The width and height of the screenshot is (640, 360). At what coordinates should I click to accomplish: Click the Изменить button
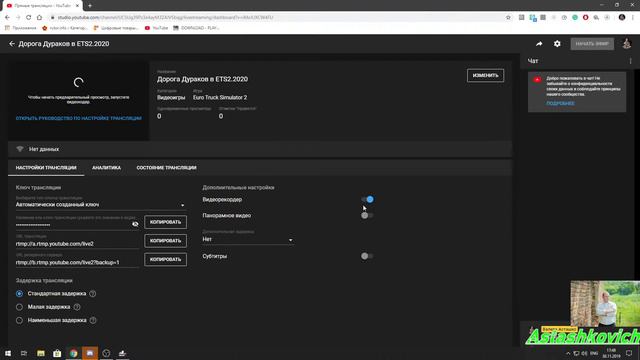click(x=485, y=76)
